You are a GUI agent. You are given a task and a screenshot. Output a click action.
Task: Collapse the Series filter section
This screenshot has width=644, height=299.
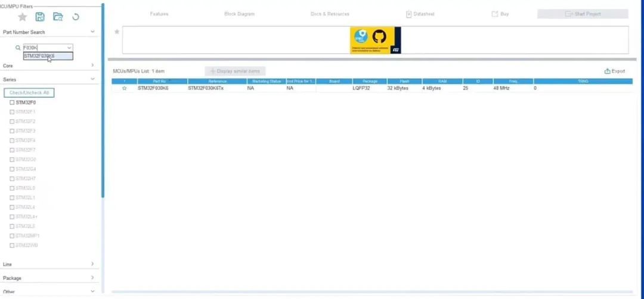click(92, 79)
